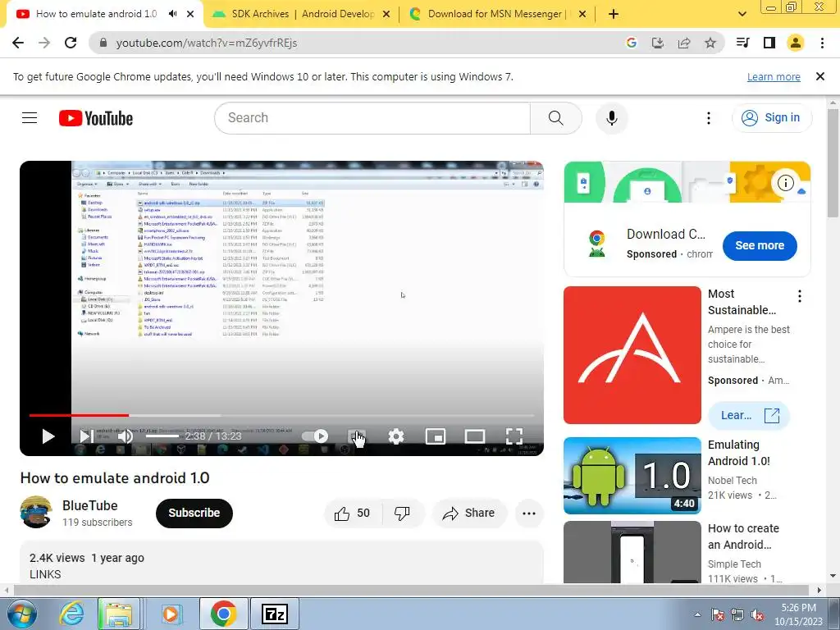Open Chrome profile avatar
This screenshot has height=630, width=840.
(x=796, y=43)
